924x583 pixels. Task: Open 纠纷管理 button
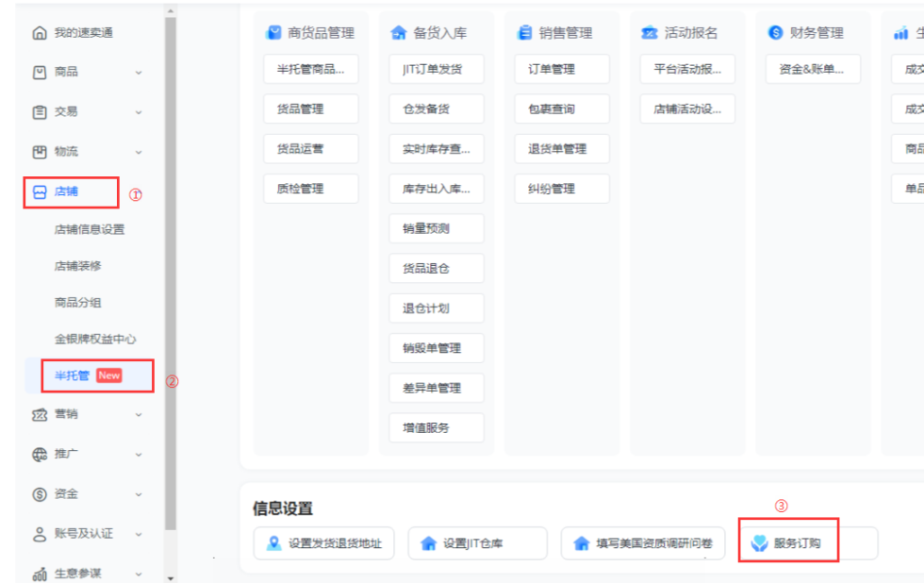562,189
